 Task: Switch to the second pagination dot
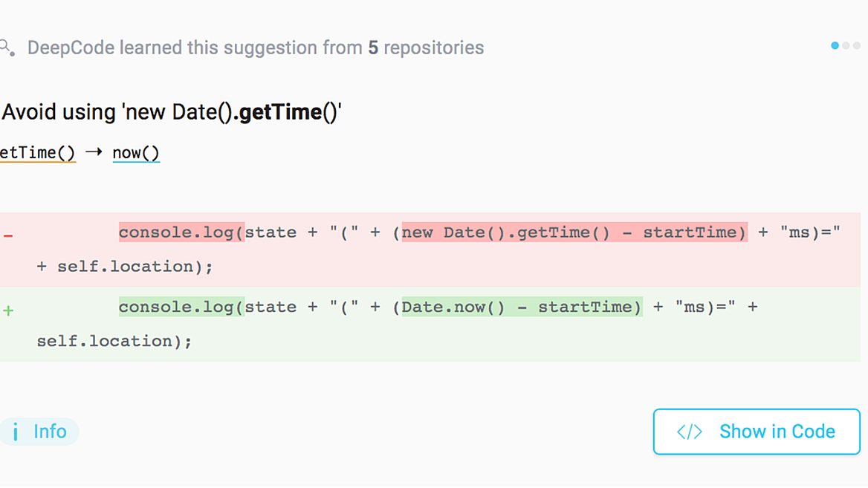tap(846, 46)
